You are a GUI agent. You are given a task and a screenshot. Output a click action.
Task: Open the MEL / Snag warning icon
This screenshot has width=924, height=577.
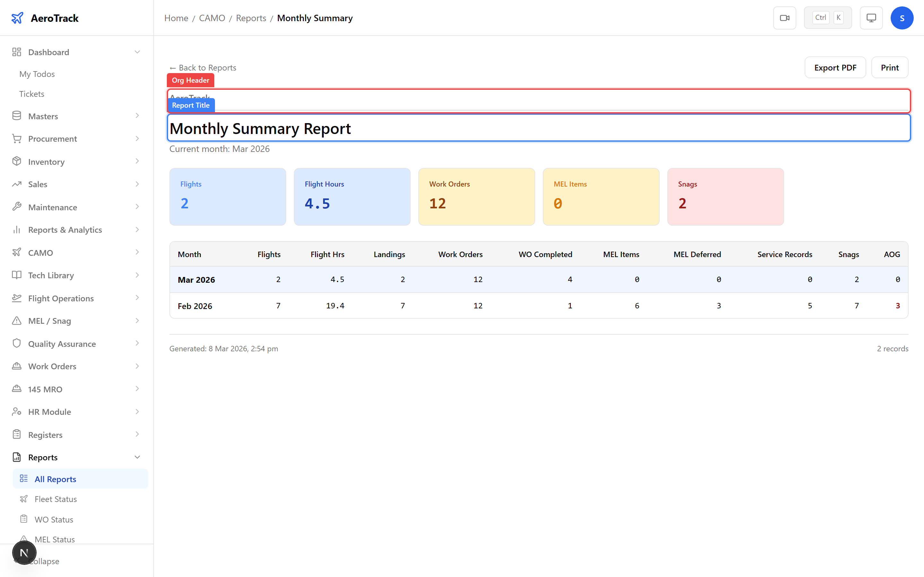tap(17, 321)
